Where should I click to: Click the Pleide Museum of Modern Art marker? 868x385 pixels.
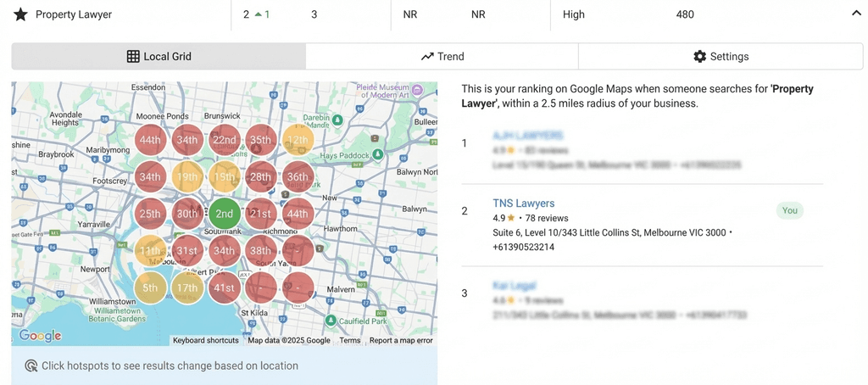pos(418,89)
